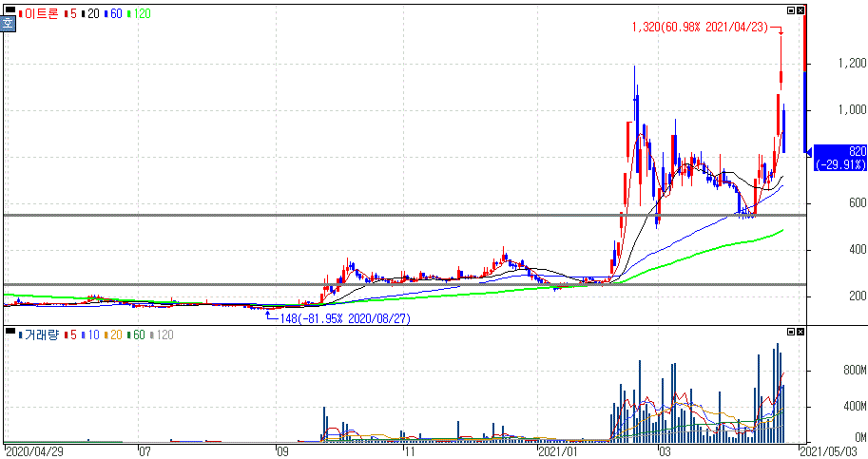This screenshot has height=459, width=868.
Task: Click the 03 month axis label
Action: point(665,451)
